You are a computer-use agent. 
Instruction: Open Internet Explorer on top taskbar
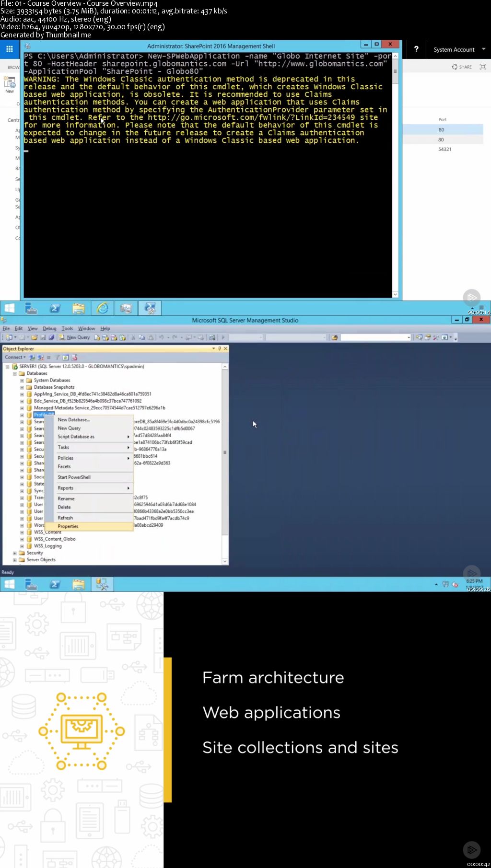(x=102, y=308)
